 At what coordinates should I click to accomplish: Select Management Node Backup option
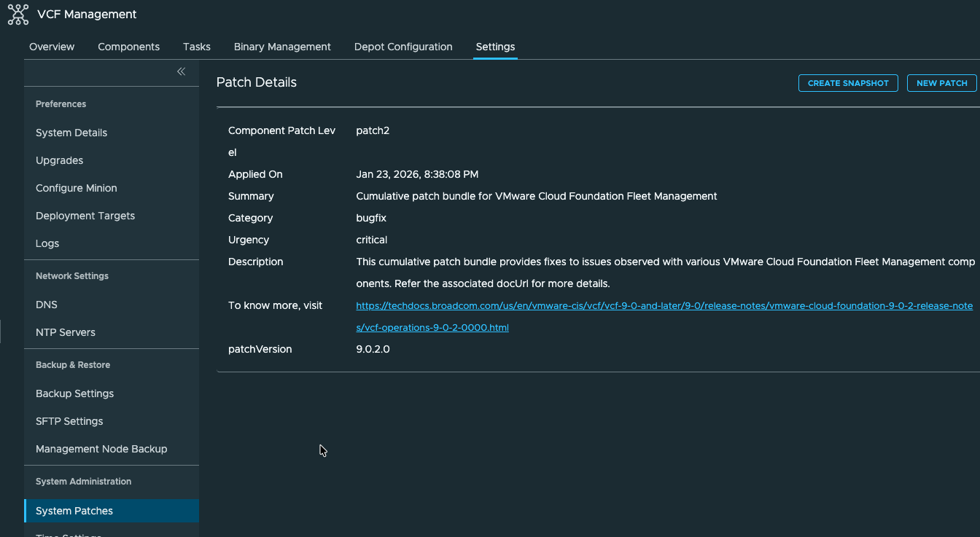[x=101, y=449]
